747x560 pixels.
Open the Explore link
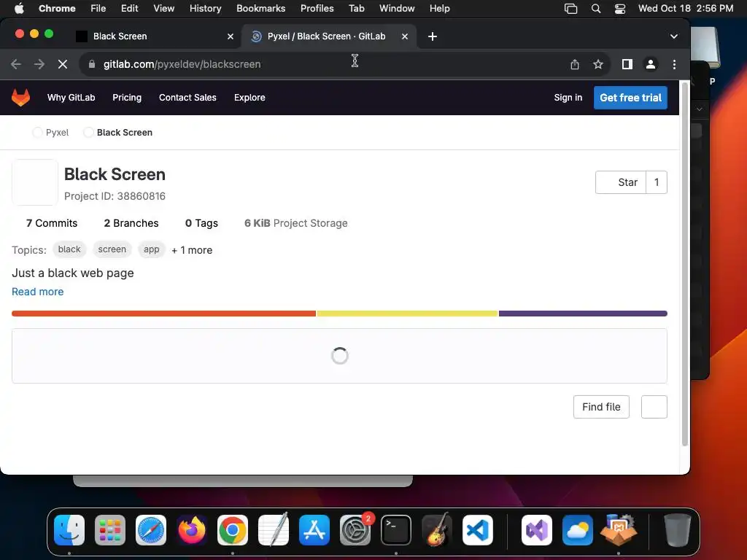pyautogui.click(x=249, y=98)
